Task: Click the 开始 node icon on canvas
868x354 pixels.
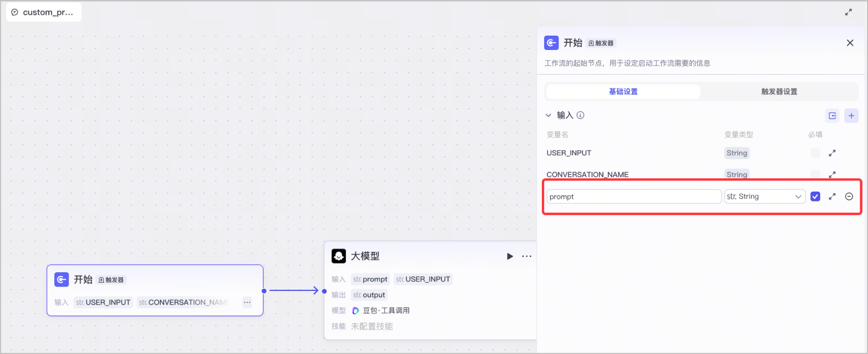Action: [x=61, y=280]
